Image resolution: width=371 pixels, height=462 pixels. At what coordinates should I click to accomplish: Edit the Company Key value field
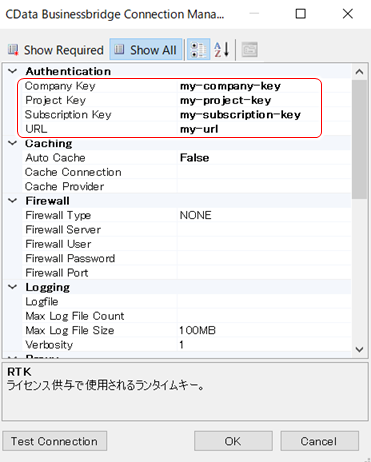pos(264,86)
